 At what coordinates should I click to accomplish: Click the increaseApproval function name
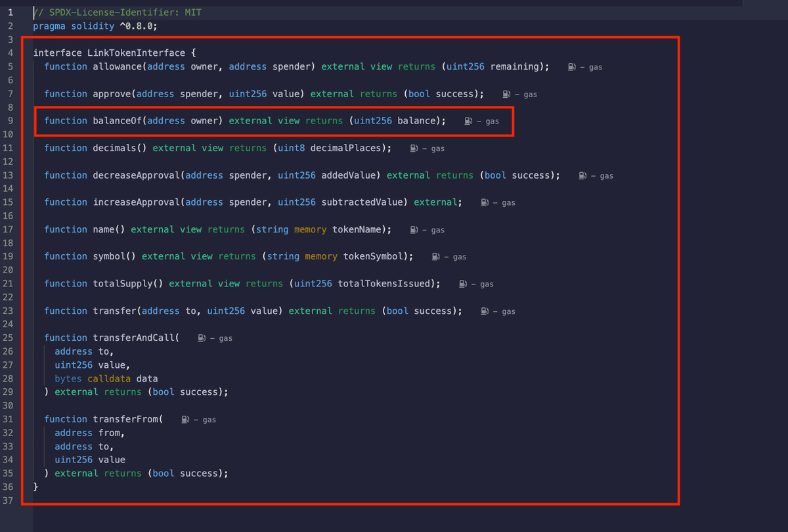[137, 202]
